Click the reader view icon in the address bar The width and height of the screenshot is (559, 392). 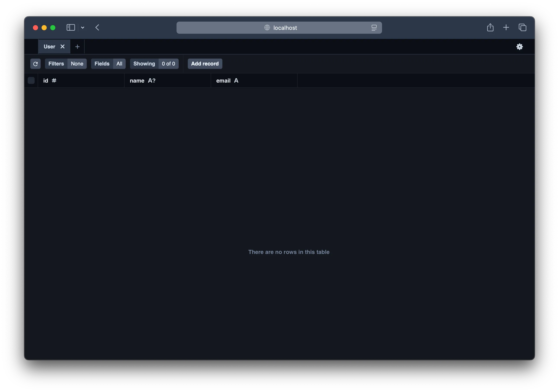pos(374,28)
